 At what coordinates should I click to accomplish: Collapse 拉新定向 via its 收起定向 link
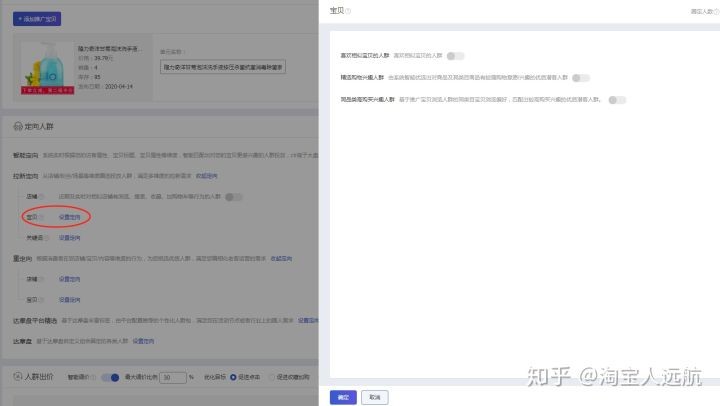[x=207, y=176]
